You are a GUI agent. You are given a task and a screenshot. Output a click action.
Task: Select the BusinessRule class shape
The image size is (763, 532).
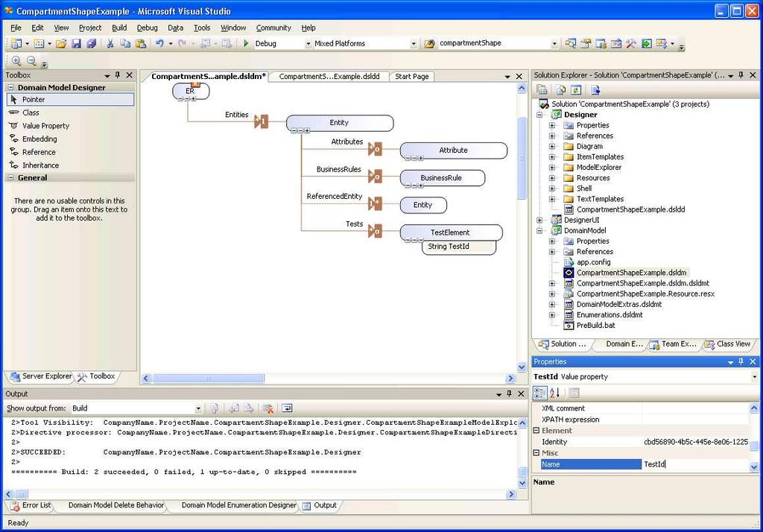(443, 177)
